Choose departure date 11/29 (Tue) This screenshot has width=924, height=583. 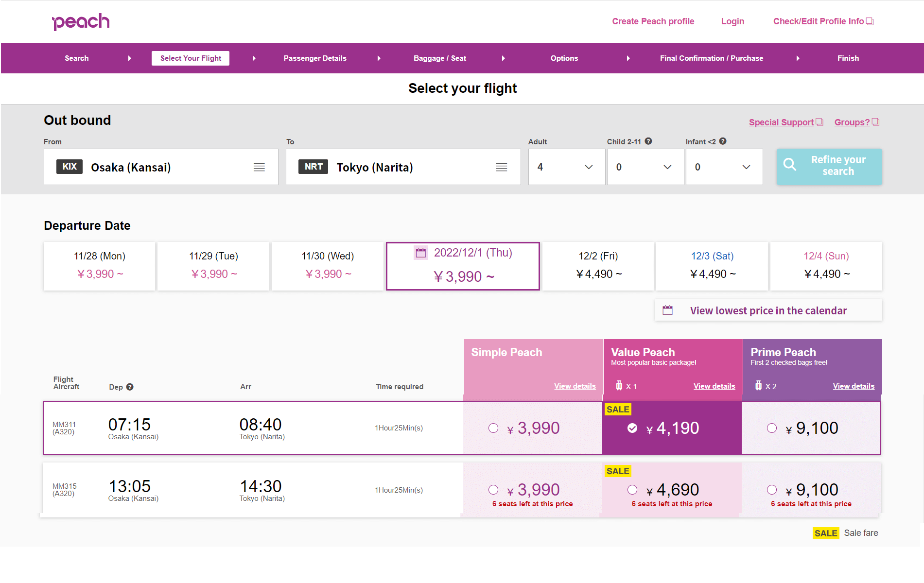pos(213,266)
